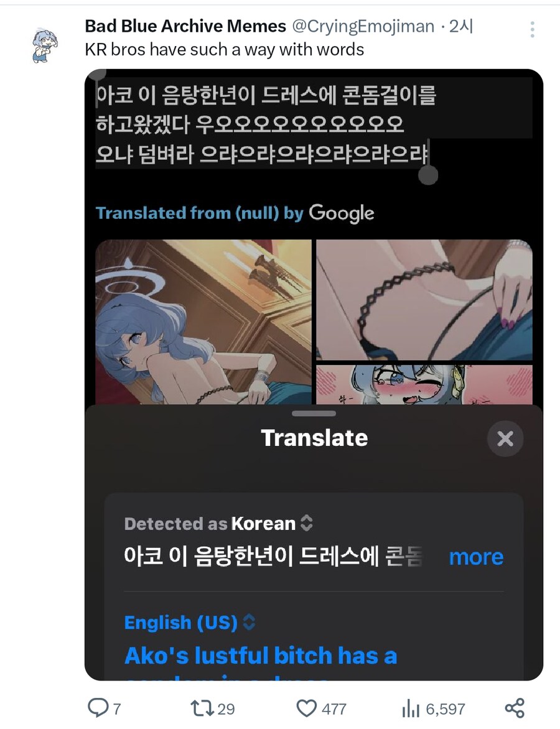
Task: Open the Bad Blue Archive Memes profile name
Action: click(185, 26)
